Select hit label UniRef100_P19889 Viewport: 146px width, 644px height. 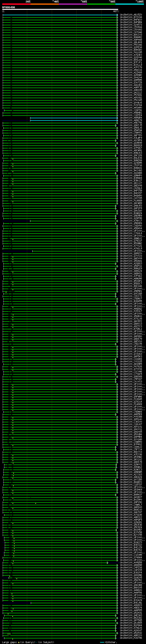pos(131,201)
